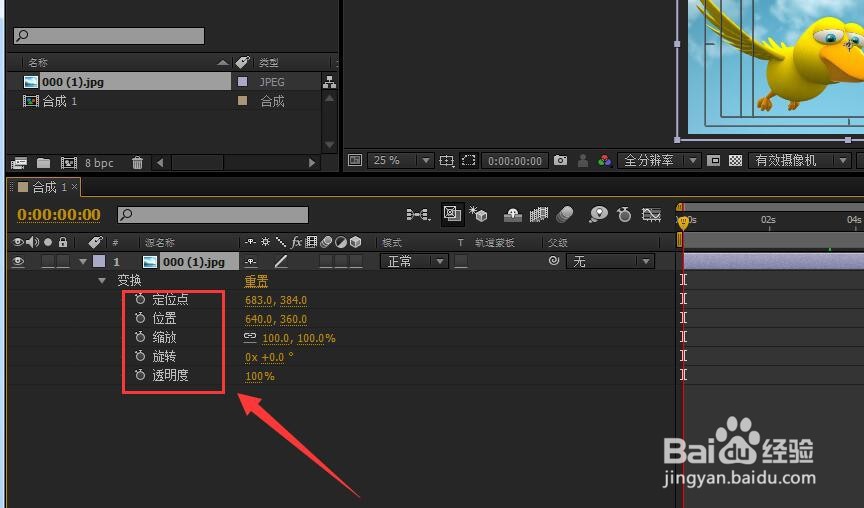Open the parent 无 dropdown
864x508 pixels.
[x=610, y=261]
